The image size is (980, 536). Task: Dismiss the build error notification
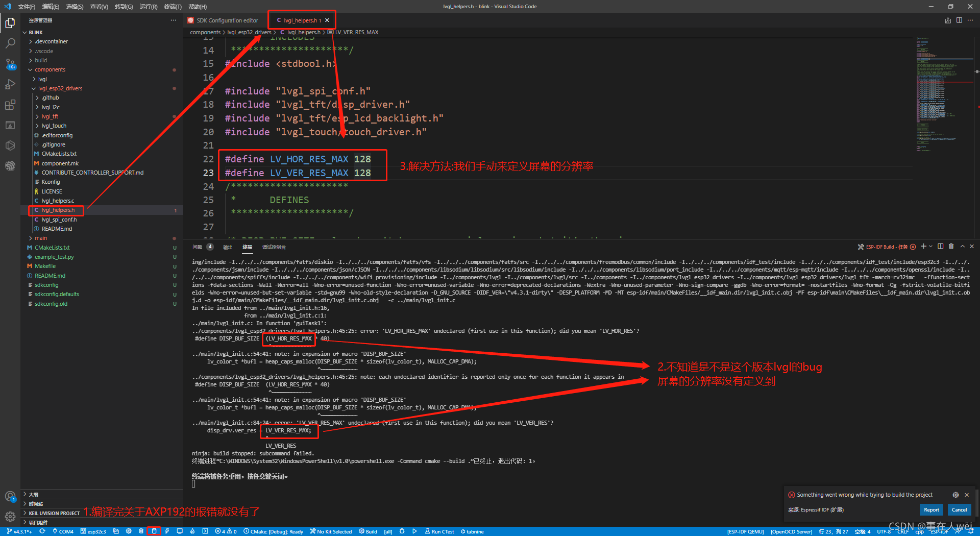[967, 495]
